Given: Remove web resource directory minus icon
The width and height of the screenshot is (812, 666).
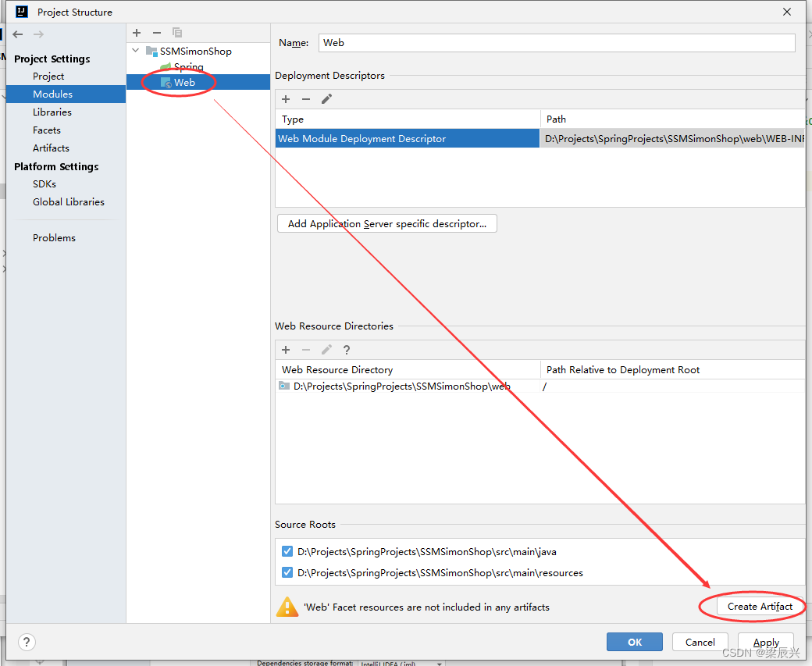Looking at the screenshot, I should pyautogui.click(x=306, y=350).
